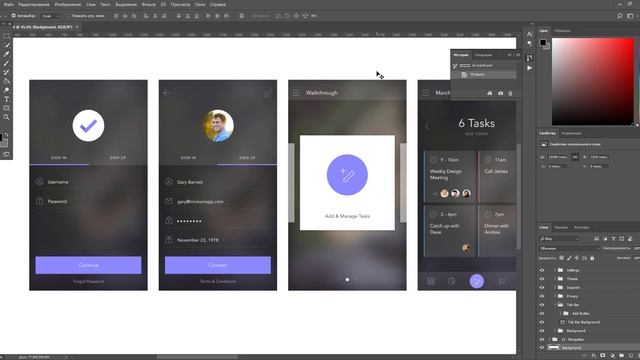This screenshot has height=360, width=640.
Task: Lock image pixels brush icon
Action: tap(569, 258)
